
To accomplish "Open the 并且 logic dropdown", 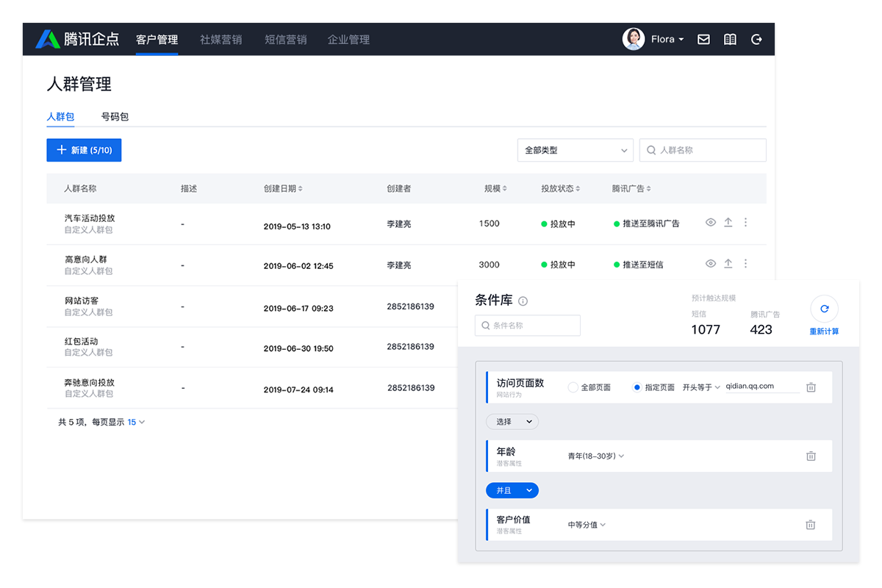I will pos(512,490).
